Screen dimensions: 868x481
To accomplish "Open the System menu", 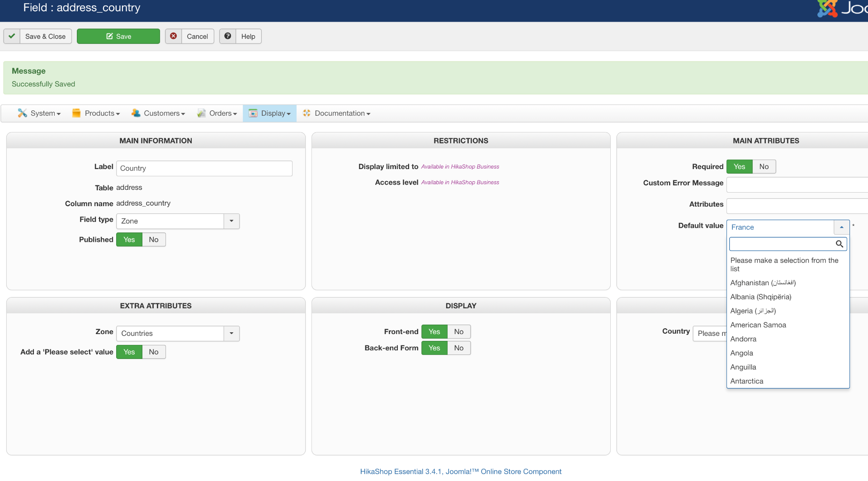I will (39, 113).
